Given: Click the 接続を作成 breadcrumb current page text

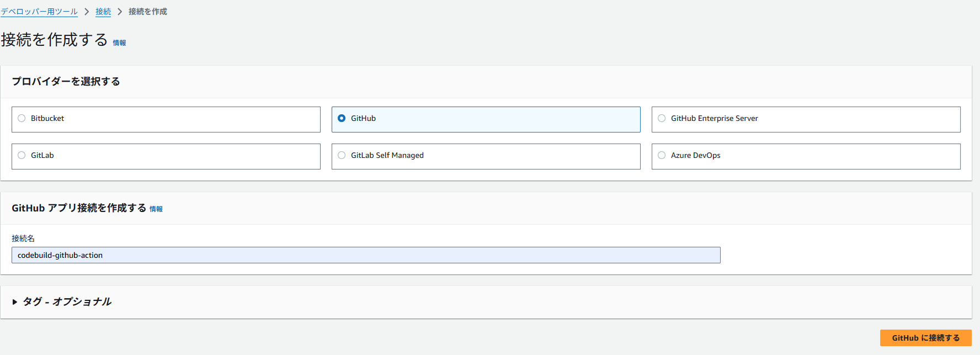Looking at the screenshot, I should [148, 12].
